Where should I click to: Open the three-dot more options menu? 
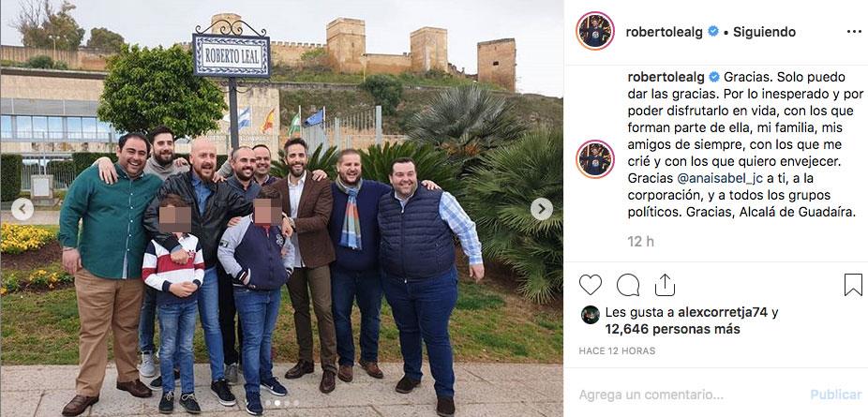pos(854,32)
